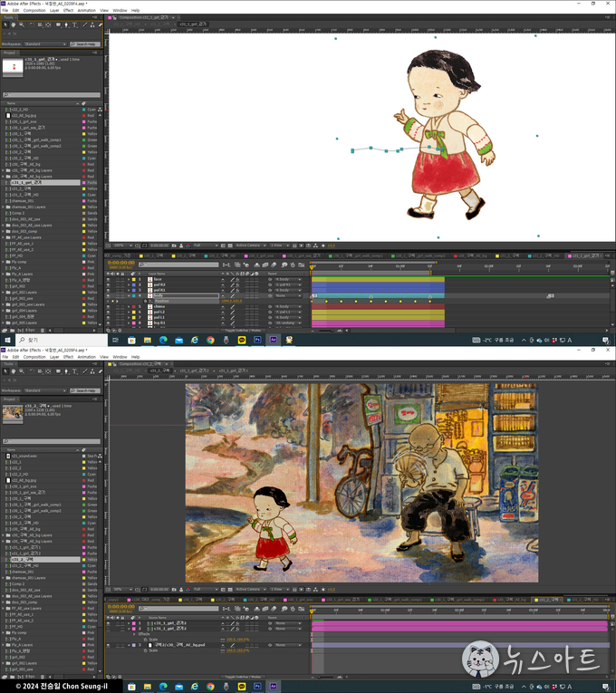Open Window menu in bottom window
This screenshot has height=693, width=616.
120,357
